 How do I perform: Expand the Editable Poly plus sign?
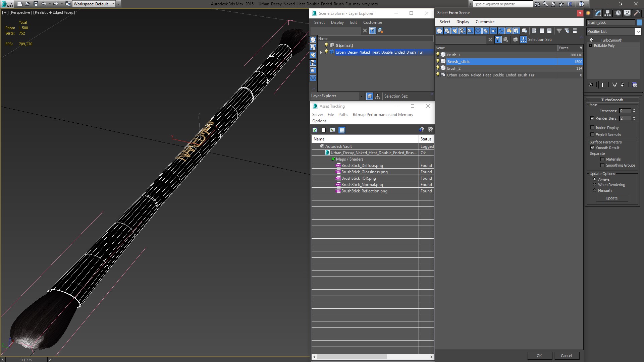click(590, 46)
